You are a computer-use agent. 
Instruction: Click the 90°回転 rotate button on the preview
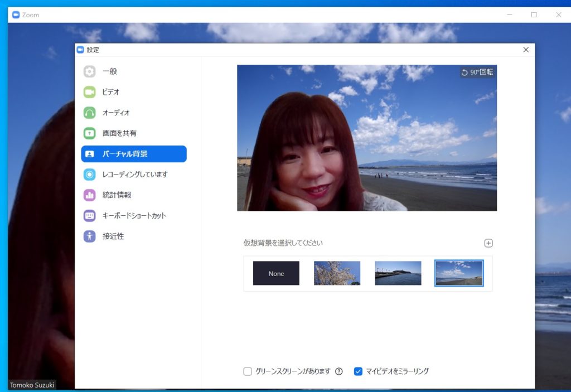[x=477, y=72]
